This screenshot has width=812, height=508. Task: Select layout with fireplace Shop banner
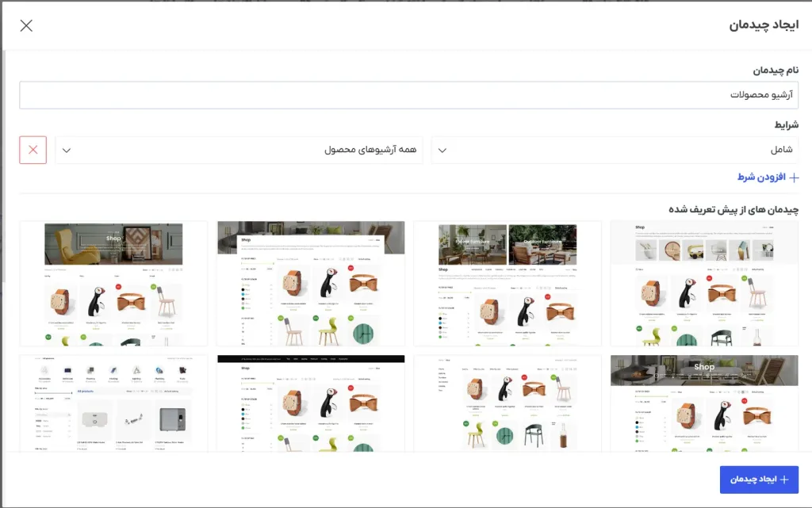tap(704, 403)
